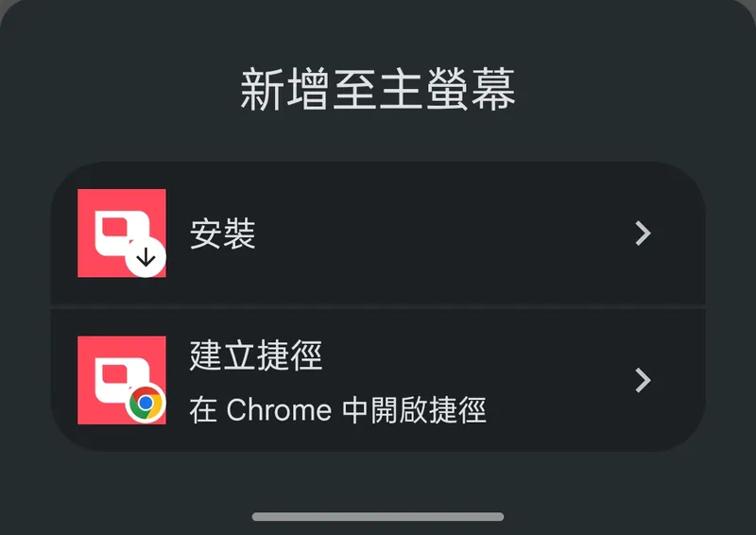Open the chevron arrow on the 建立捷徑 row
This screenshot has height=535, width=756.
[x=644, y=380]
